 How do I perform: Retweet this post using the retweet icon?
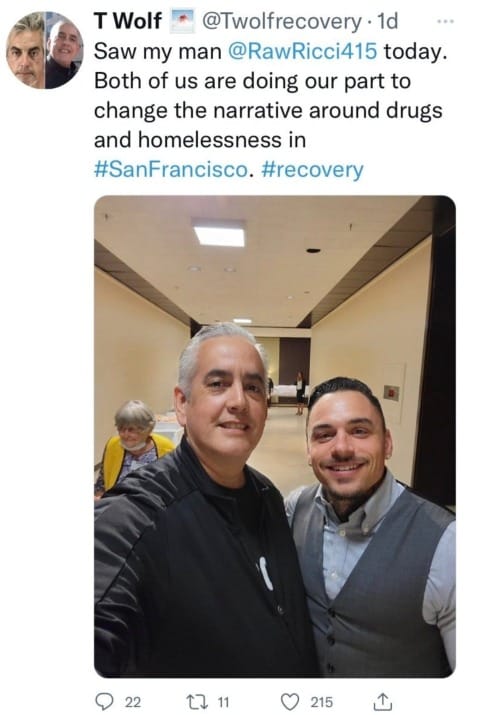pos(197,701)
